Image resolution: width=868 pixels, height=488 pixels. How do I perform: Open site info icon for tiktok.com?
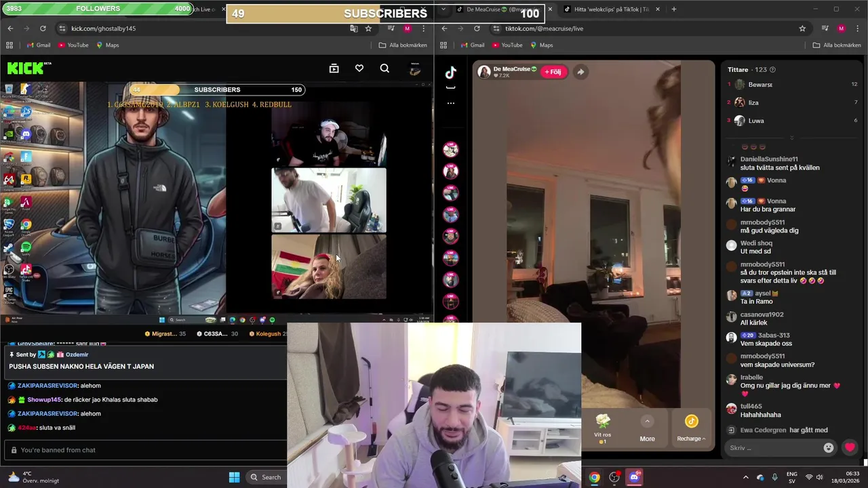[496, 28]
